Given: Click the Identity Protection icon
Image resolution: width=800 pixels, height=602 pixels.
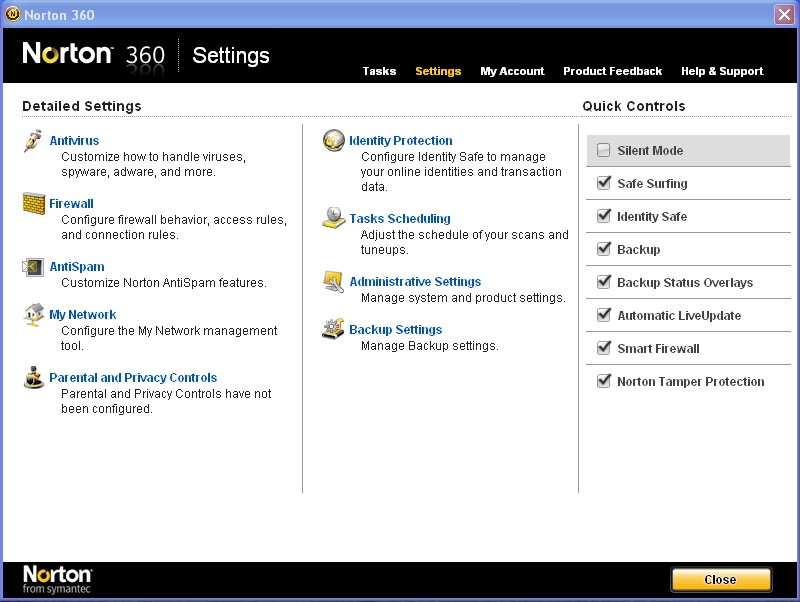Looking at the screenshot, I should 333,141.
